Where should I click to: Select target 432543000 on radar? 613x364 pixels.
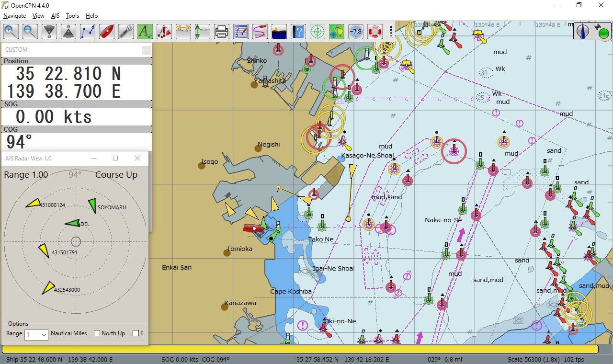point(48,287)
